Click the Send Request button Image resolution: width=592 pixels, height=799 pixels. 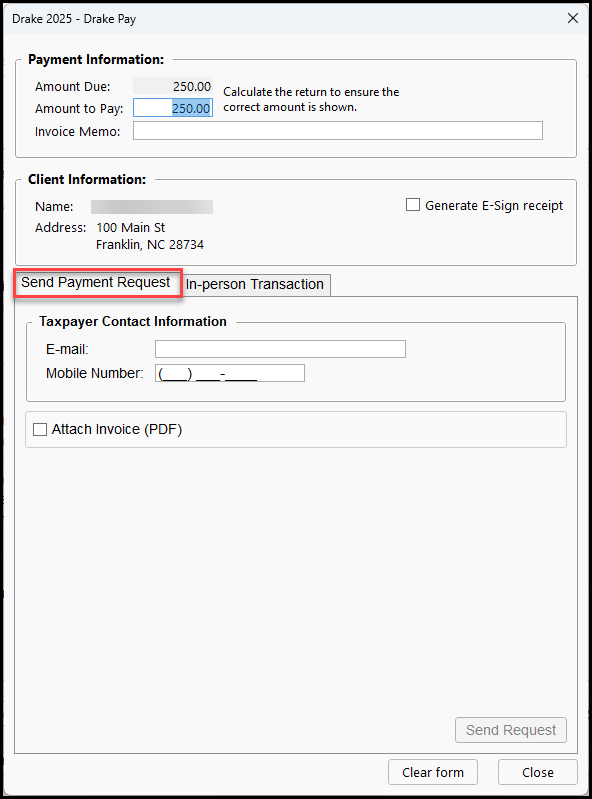510,730
